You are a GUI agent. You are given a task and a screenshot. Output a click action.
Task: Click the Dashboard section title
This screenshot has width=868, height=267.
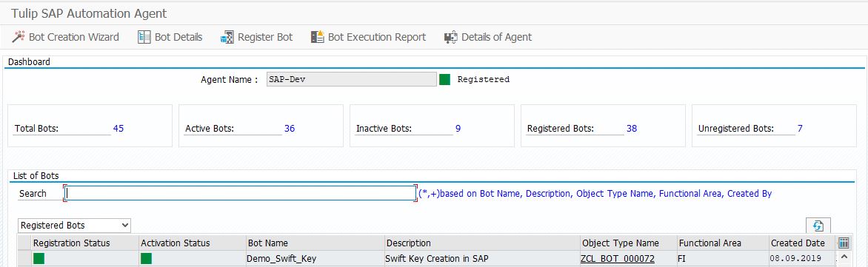[x=29, y=62]
